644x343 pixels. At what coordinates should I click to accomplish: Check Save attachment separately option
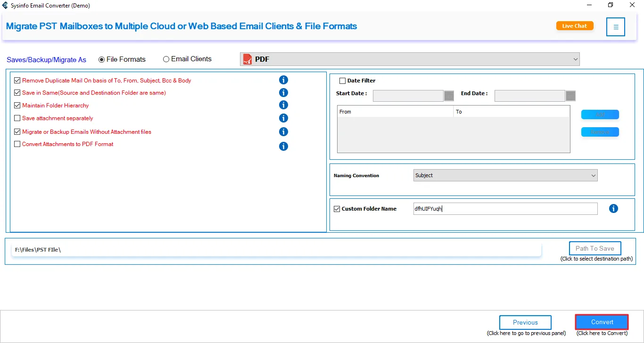[17, 118]
